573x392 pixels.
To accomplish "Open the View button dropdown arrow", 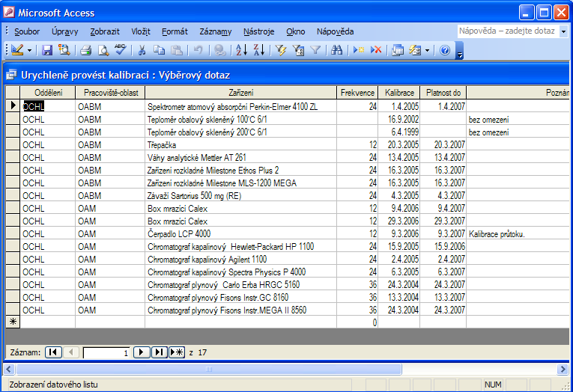I will [30, 50].
